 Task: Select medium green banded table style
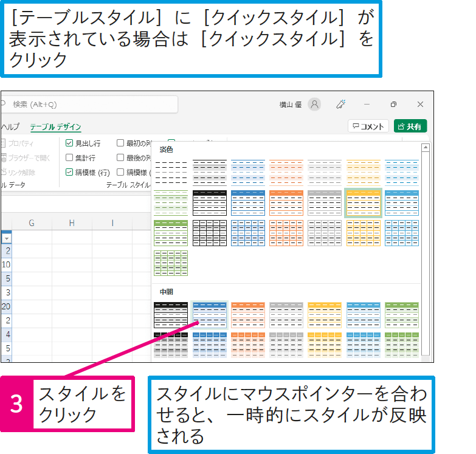[402, 315]
